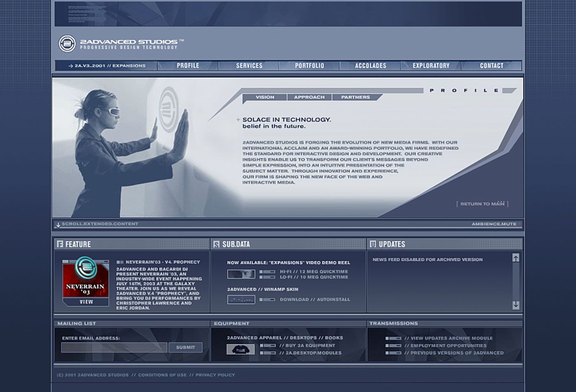Open the Profile navigation tab
576x392 pixels.
pyautogui.click(x=188, y=65)
